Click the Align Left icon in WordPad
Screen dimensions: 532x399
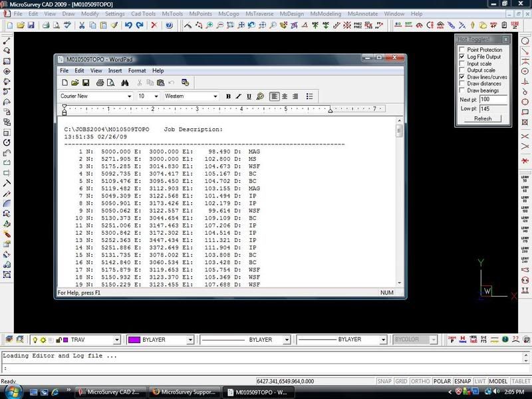[x=274, y=96]
